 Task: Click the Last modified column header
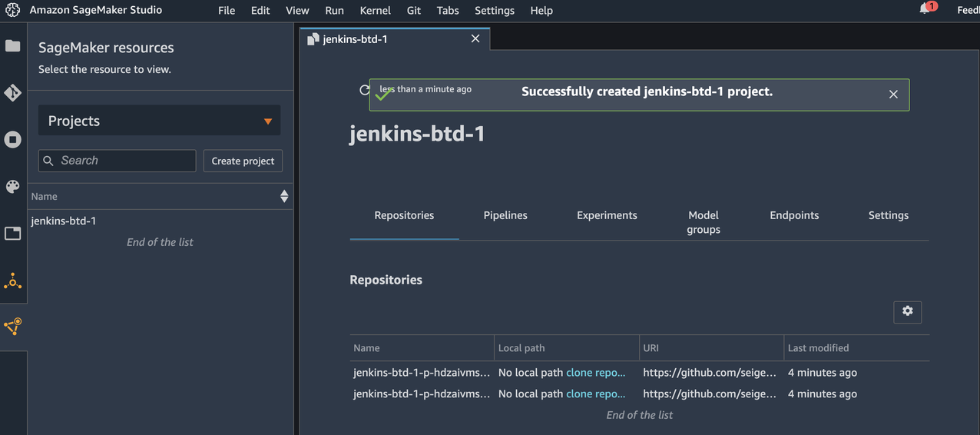(x=818, y=347)
